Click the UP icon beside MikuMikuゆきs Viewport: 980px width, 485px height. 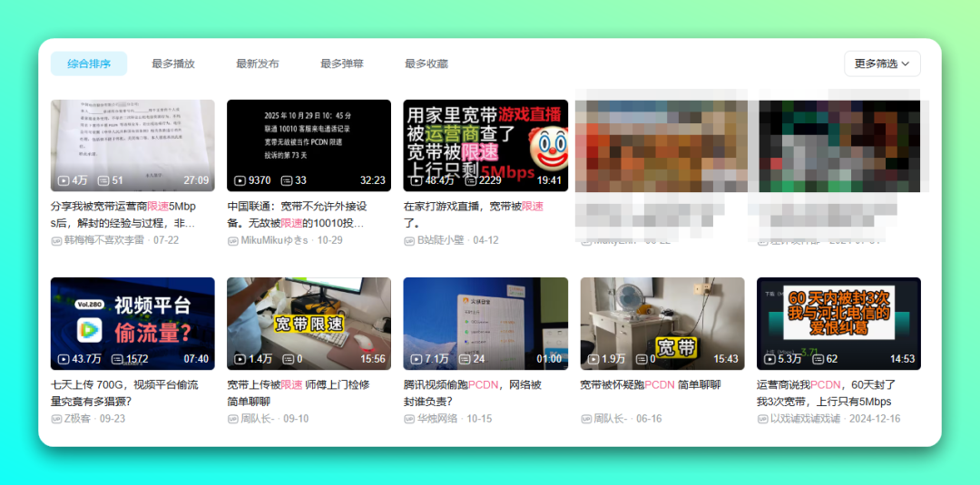(x=232, y=240)
